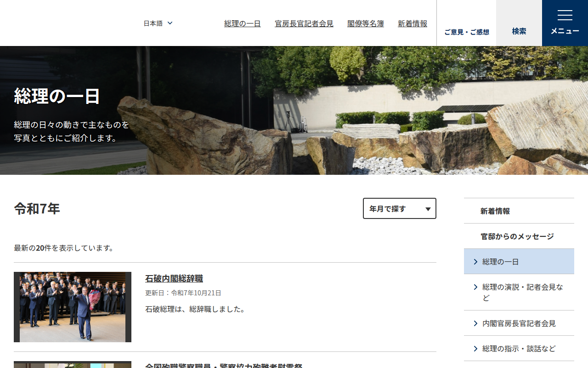Go to 総理の一日 in the top navigation
This screenshot has height=368, width=588.
[x=243, y=23]
